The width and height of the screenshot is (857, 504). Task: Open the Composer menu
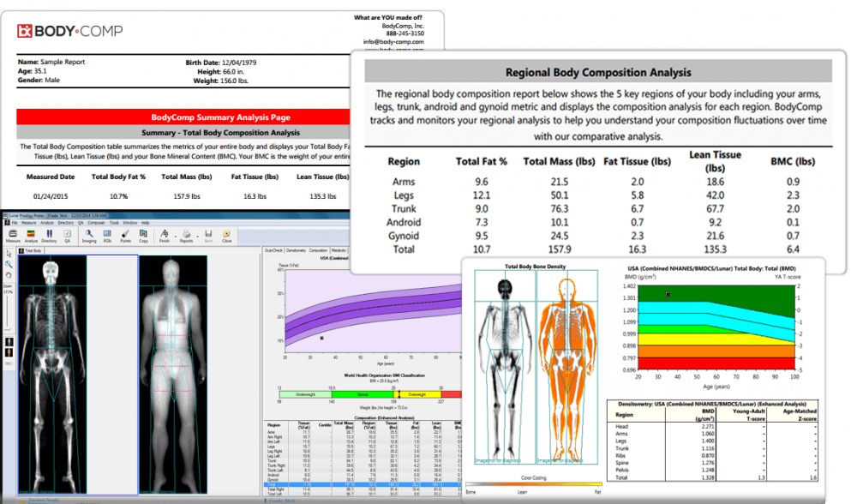96,223
